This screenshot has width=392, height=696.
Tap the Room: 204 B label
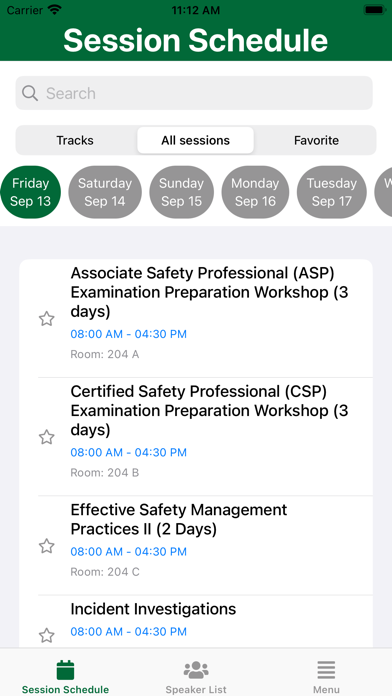pos(105,473)
